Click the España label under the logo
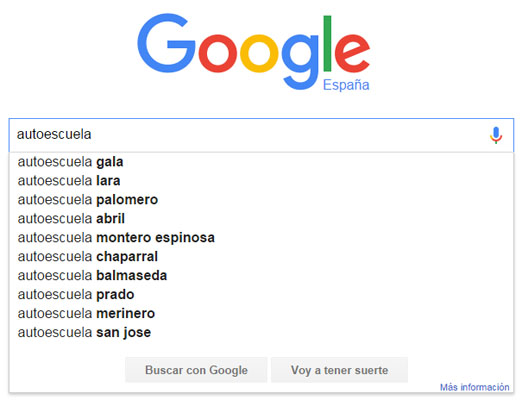 [x=346, y=85]
